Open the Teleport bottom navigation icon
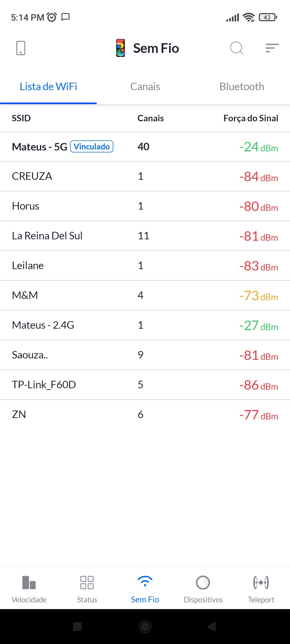Image resolution: width=290 pixels, height=644 pixels. [x=261, y=582]
